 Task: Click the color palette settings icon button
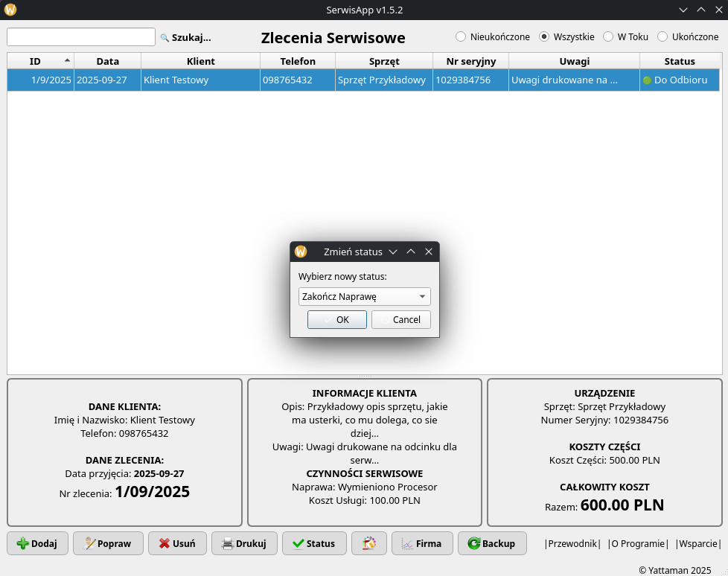368,543
